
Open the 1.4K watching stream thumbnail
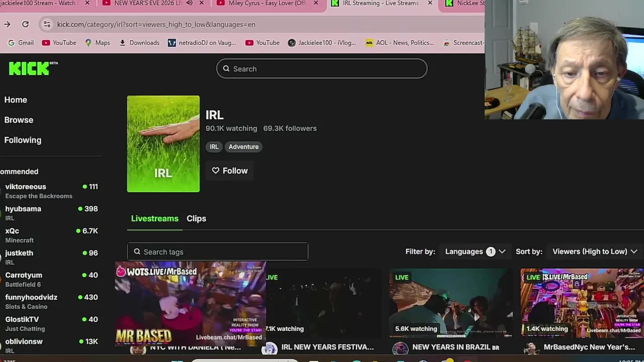pos(582,303)
